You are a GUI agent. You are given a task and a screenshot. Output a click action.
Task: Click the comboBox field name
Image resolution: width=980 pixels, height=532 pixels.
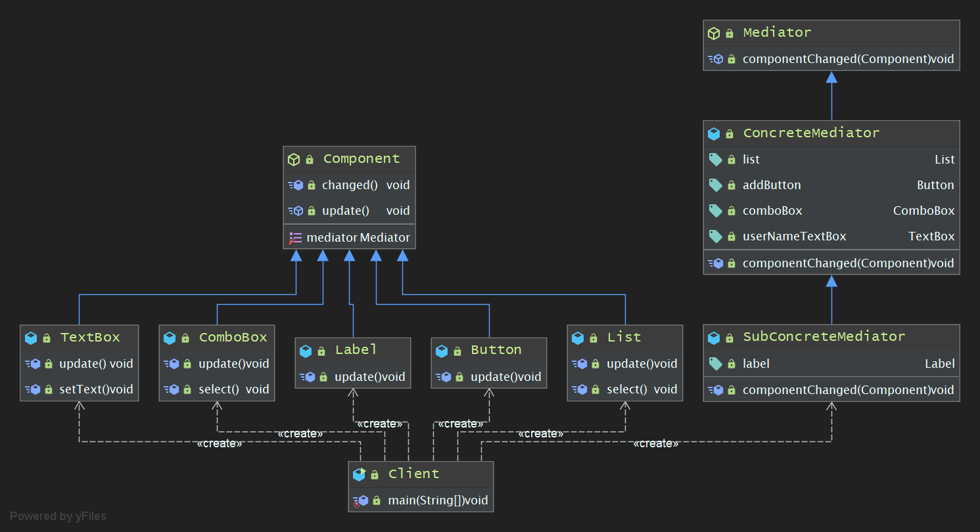point(772,211)
